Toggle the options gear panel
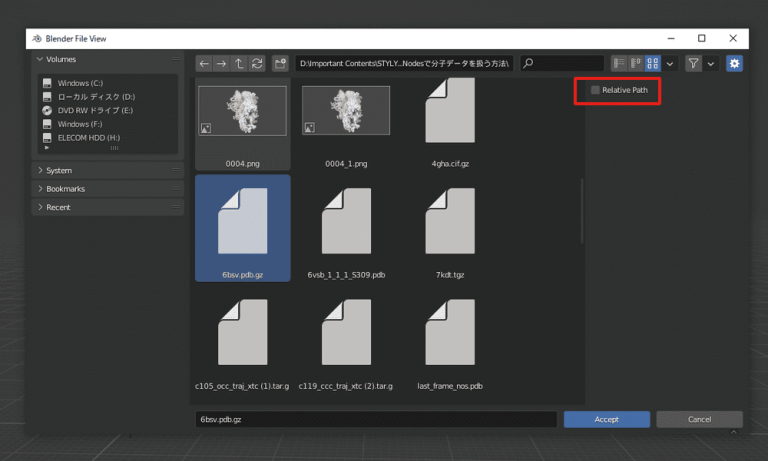Image resolution: width=768 pixels, height=461 pixels. click(734, 64)
